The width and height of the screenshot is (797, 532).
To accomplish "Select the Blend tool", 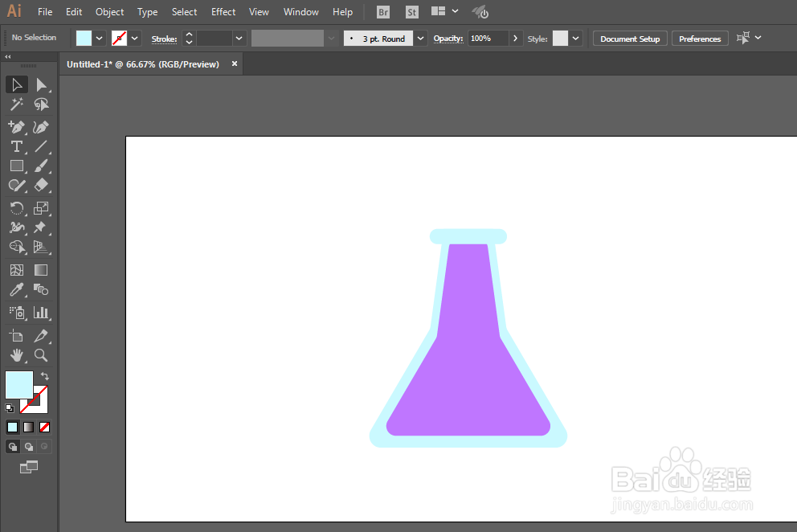I will click(41, 290).
